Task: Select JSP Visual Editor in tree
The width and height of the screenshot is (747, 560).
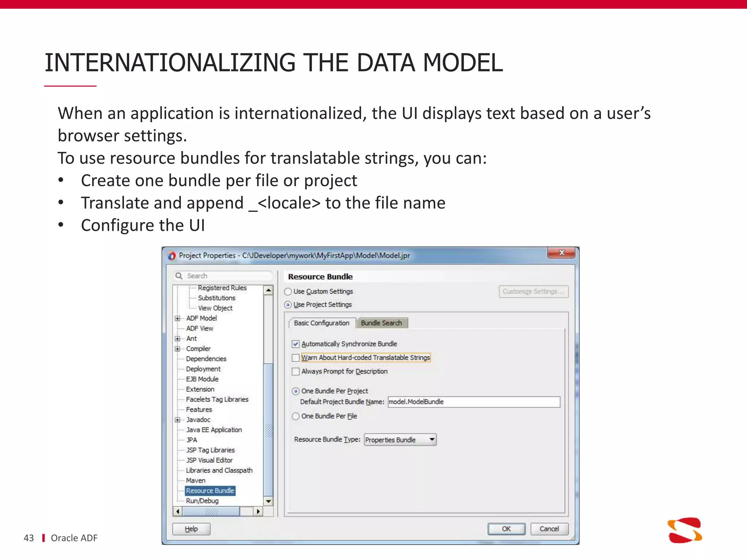Action: tap(209, 460)
